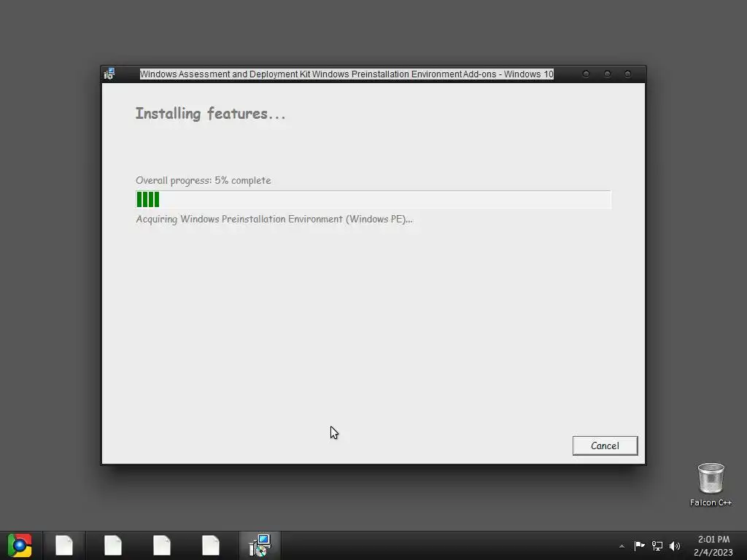Select the second blank document taskbar item
This screenshot has width=747, height=560.
pyautogui.click(x=113, y=545)
